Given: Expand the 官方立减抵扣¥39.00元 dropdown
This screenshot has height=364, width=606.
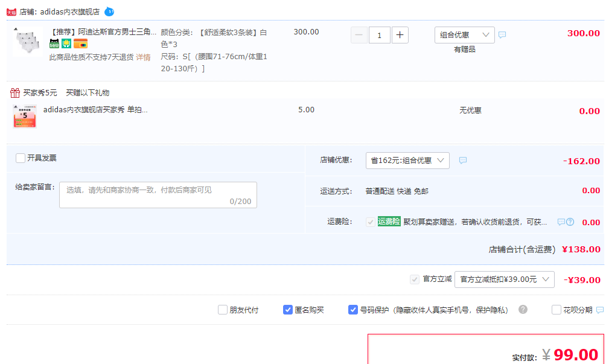Looking at the screenshot, I should [505, 279].
